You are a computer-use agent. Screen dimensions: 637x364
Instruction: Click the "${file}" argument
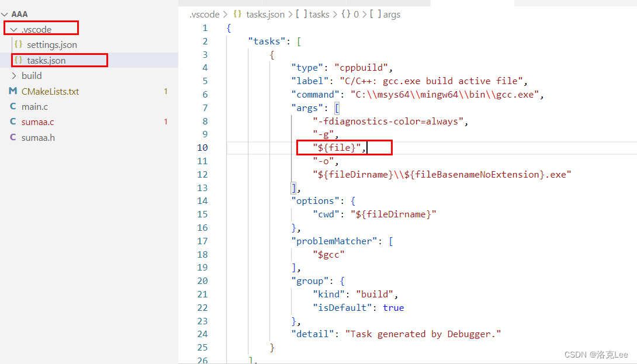[337, 148]
